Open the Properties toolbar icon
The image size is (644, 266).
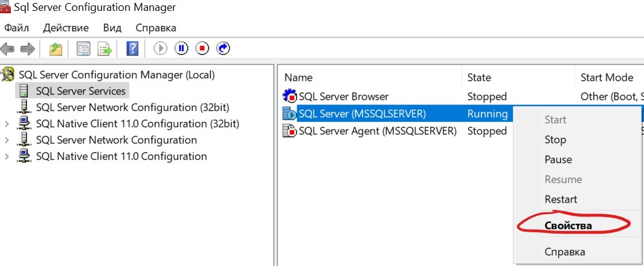point(84,49)
